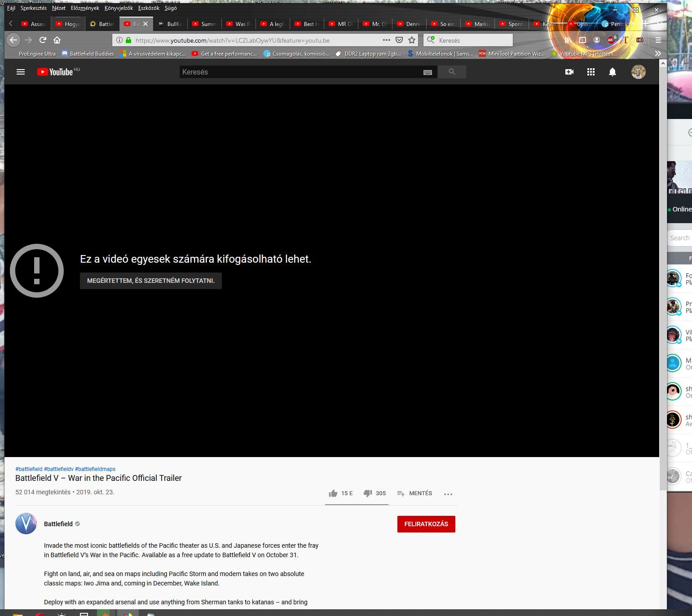Bookmark this page with the star
Image resolution: width=692 pixels, height=616 pixels.
[x=412, y=40]
